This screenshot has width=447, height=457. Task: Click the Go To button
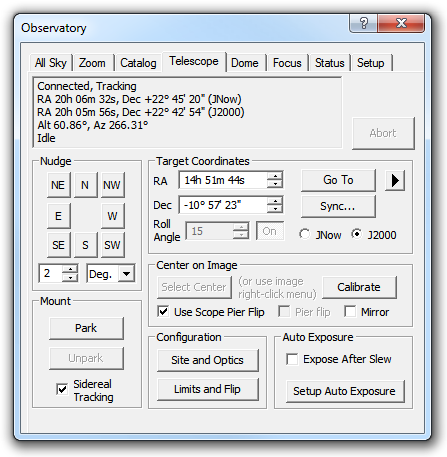pos(338,180)
